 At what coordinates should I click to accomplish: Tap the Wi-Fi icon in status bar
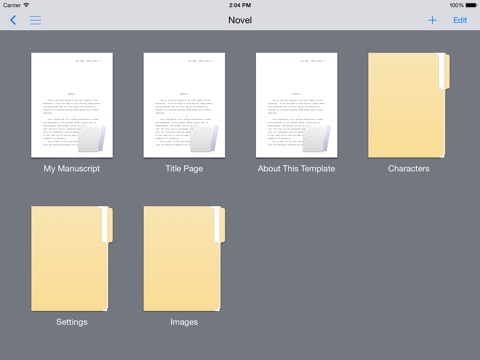(26, 5)
